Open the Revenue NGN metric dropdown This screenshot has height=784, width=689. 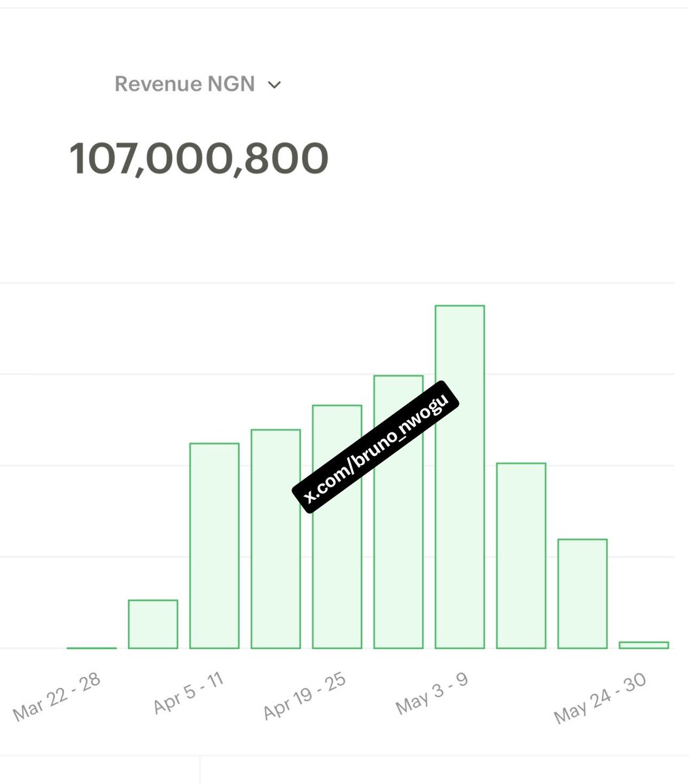tap(197, 84)
